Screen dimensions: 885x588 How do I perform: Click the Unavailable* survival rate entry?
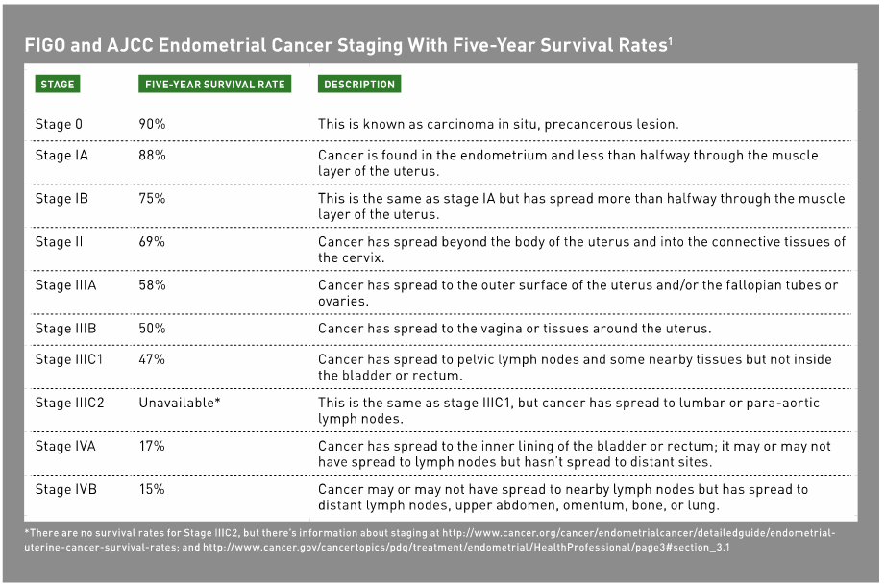(x=180, y=403)
